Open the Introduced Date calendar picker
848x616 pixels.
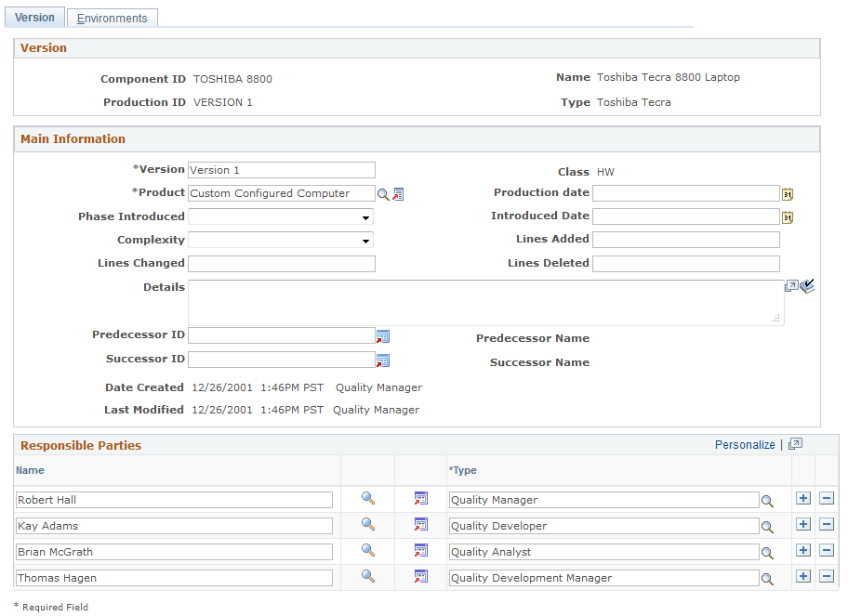(788, 216)
